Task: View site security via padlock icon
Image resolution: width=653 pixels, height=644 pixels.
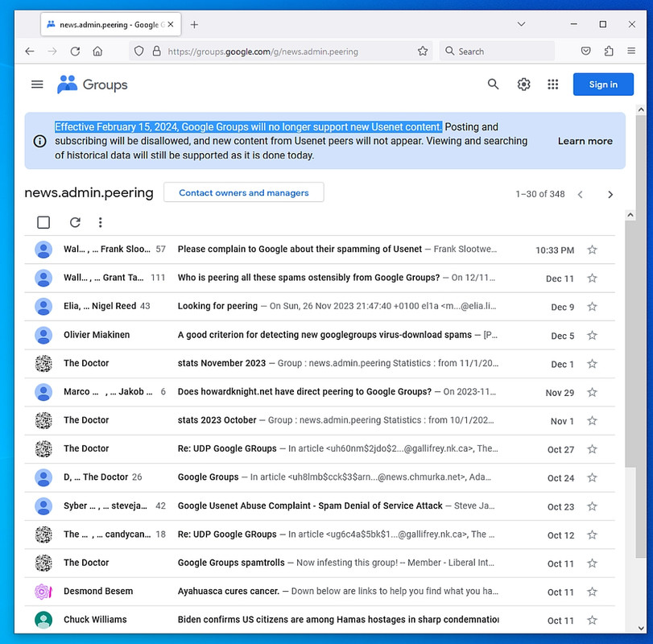Action: tap(156, 52)
